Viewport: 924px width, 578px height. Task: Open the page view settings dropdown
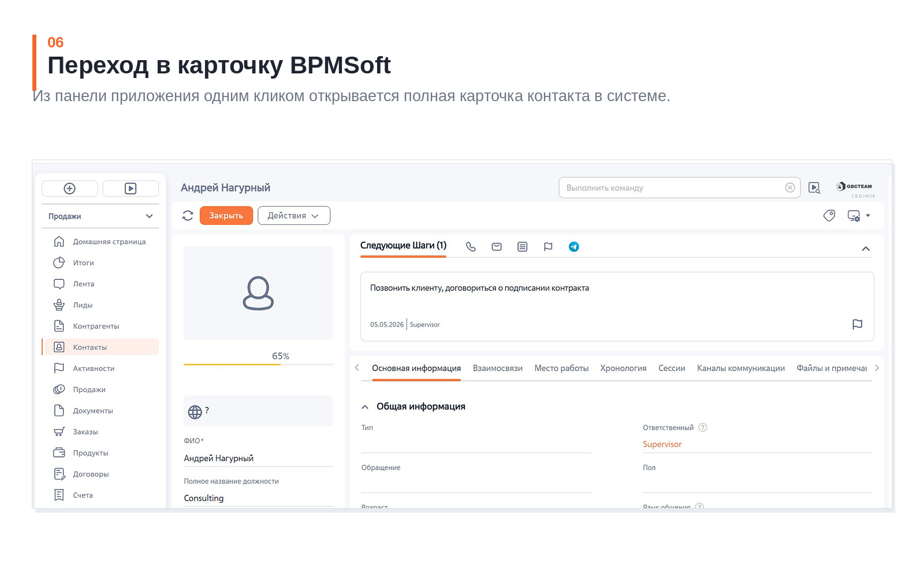point(859,216)
